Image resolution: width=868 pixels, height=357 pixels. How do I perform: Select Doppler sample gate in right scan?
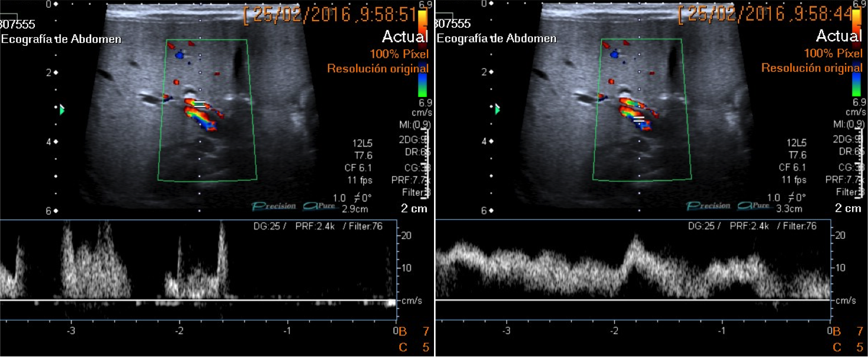click(x=639, y=119)
